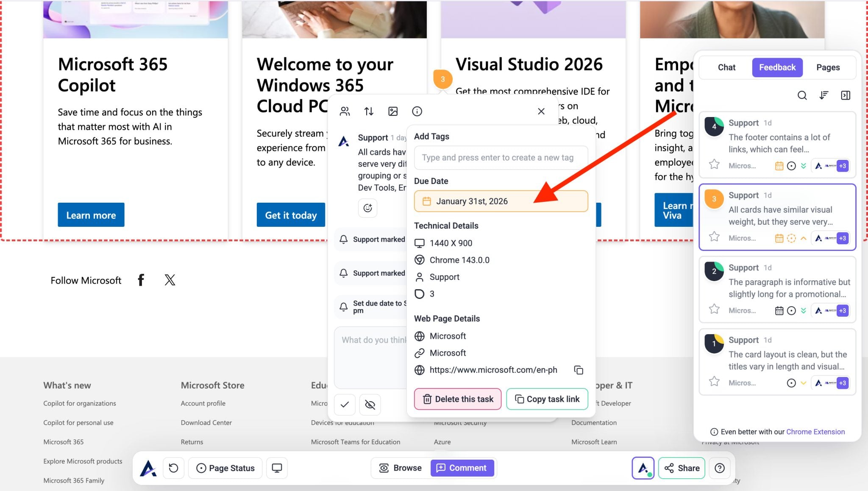Click inside the Add Tags input field
The image size is (868, 491).
point(501,158)
